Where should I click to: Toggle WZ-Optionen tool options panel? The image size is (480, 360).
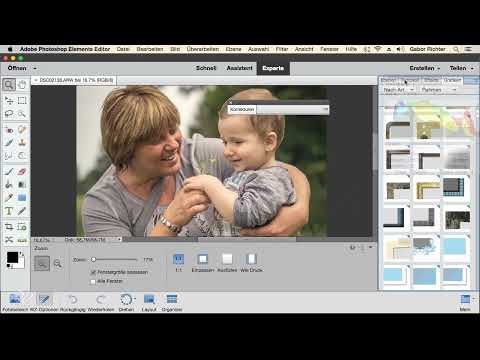pyautogui.click(x=44, y=302)
